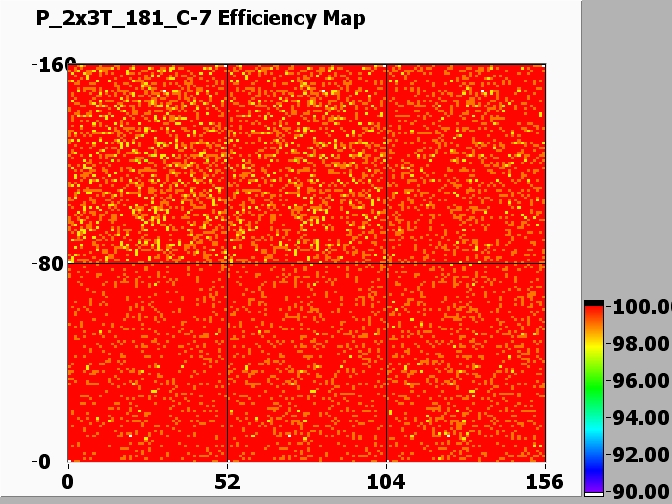Click the 96.00 color scale label

pyautogui.click(x=640, y=381)
